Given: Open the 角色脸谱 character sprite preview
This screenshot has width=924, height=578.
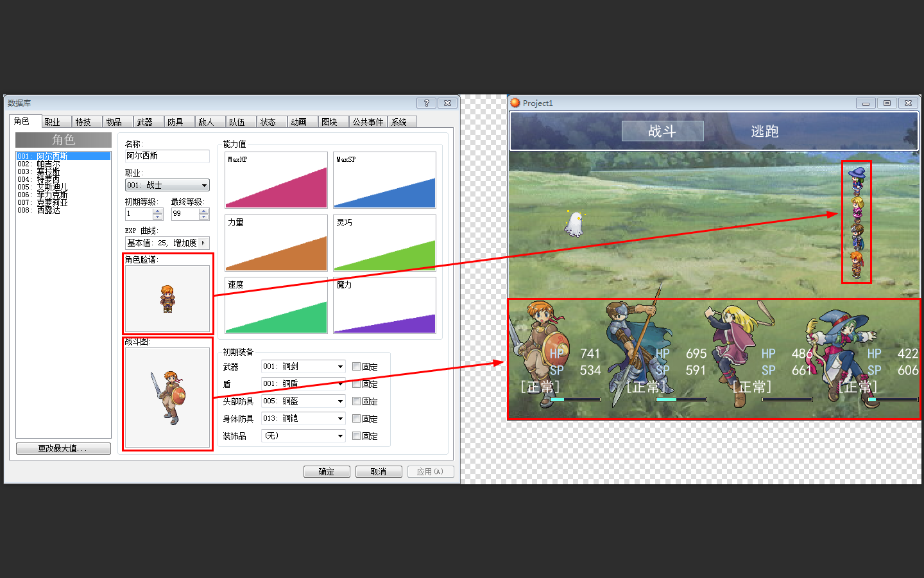Looking at the screenshot, I should pyautogui.click(x=167, y=299).
